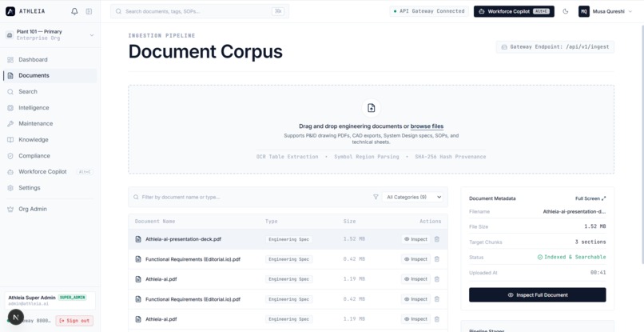Click Inspect Full Document button
This screenshot has height=332, width=644.
(537, 295)
